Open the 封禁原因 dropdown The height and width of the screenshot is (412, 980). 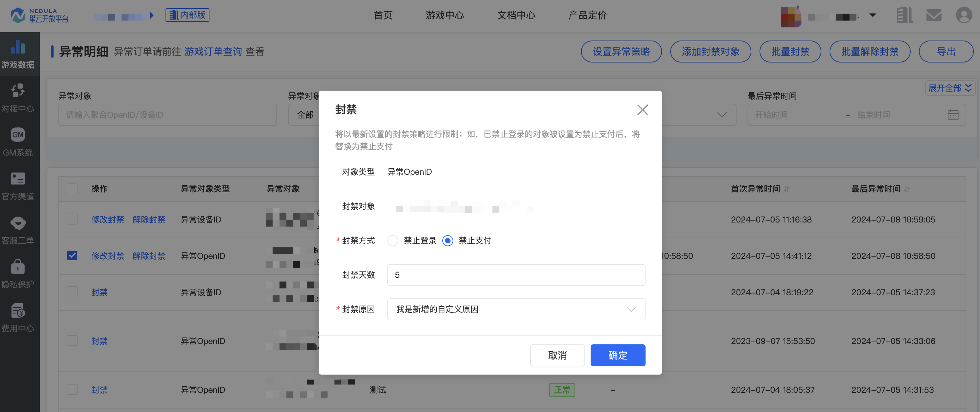(x=516, y=309)
